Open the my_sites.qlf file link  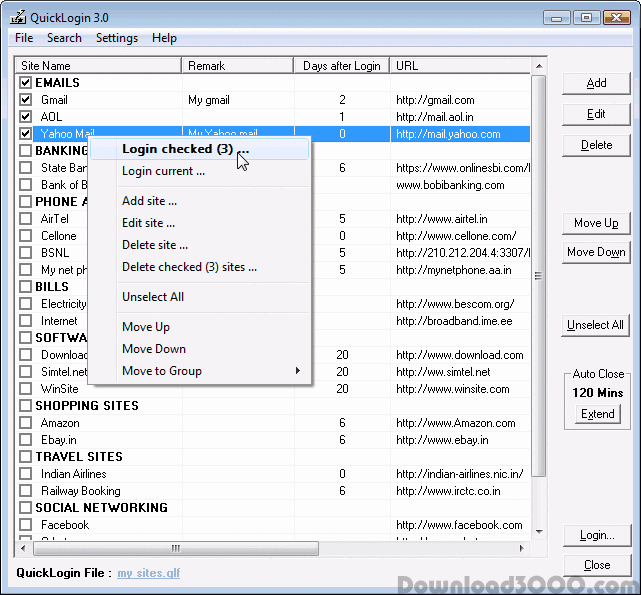point(149,573)
